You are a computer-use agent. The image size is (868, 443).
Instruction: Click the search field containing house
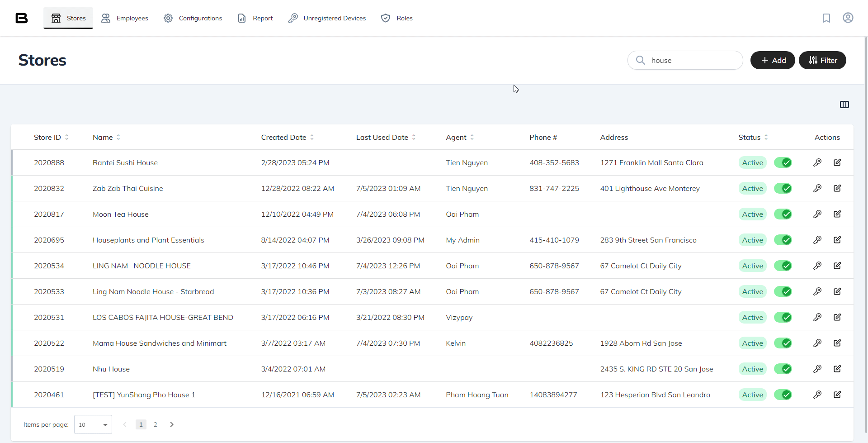(x=692, y=60)
